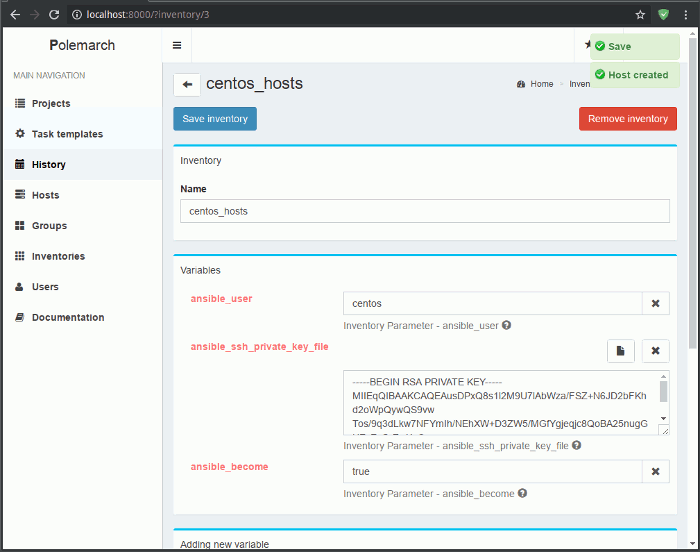700x552 pixels.
Task: Remove the ansible_ssh_private_key_file variable
Action: point(655,351)
